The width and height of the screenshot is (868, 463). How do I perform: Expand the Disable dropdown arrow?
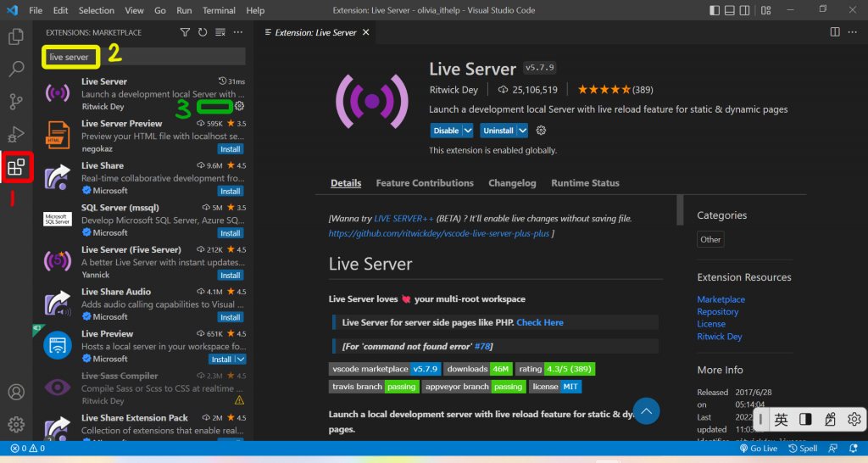tap(468, 131)
